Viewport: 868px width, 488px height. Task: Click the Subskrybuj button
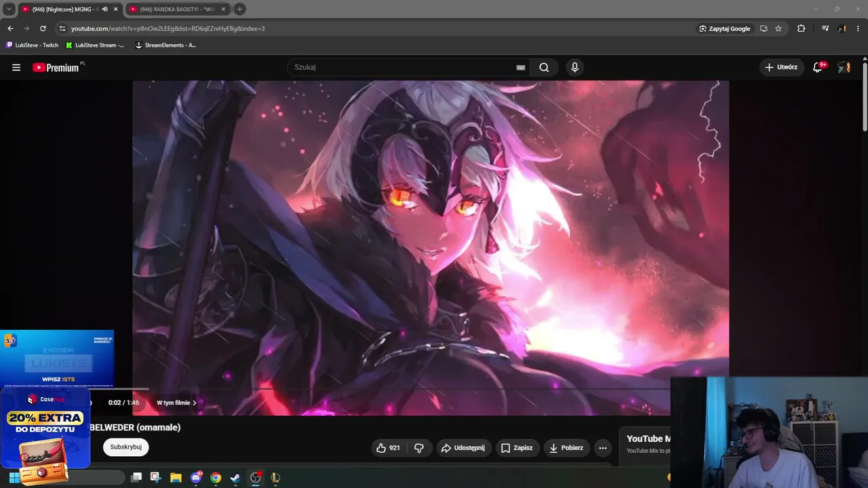coord(126,447)
